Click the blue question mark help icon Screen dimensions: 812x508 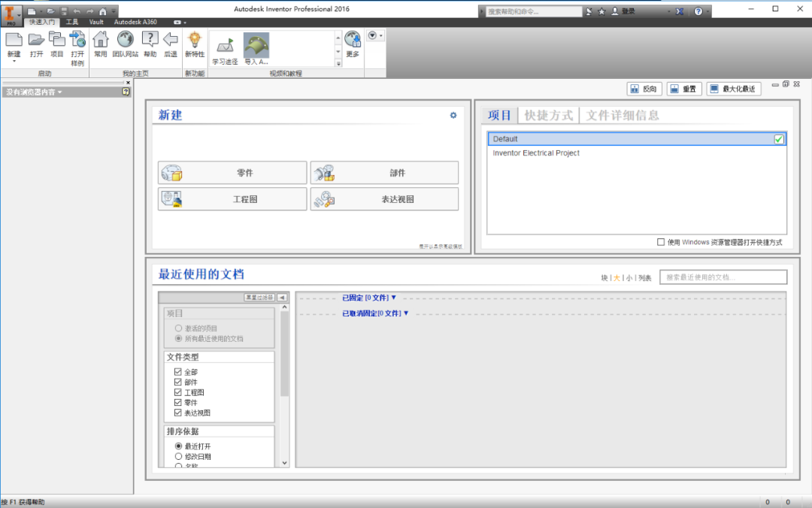(x=698, y=11)
